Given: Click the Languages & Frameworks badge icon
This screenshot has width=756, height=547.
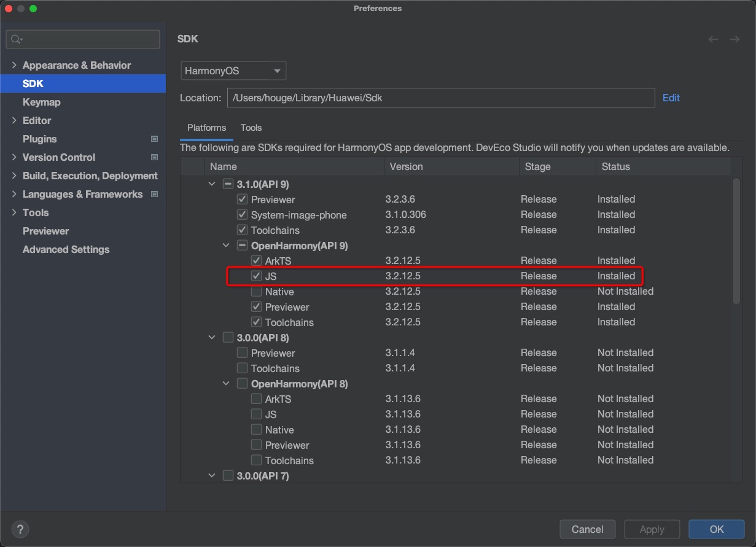Looking at the screenshot, I should pyautogui.click(x=154, y=194).
